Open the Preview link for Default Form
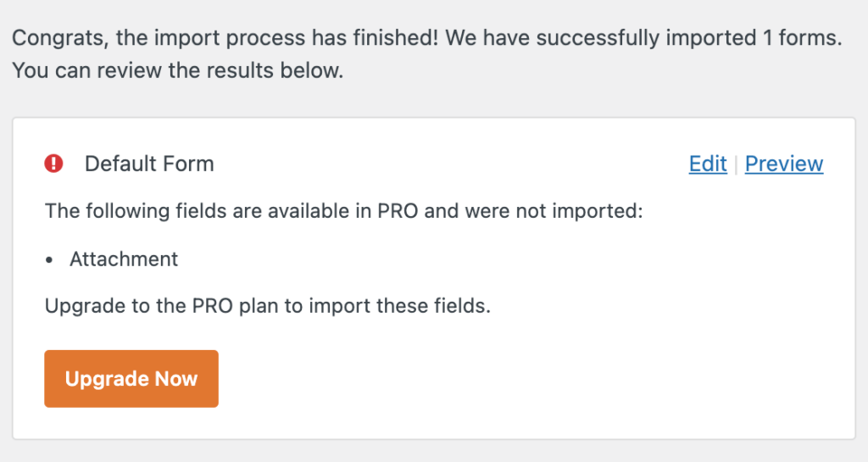 pos(784,164)
